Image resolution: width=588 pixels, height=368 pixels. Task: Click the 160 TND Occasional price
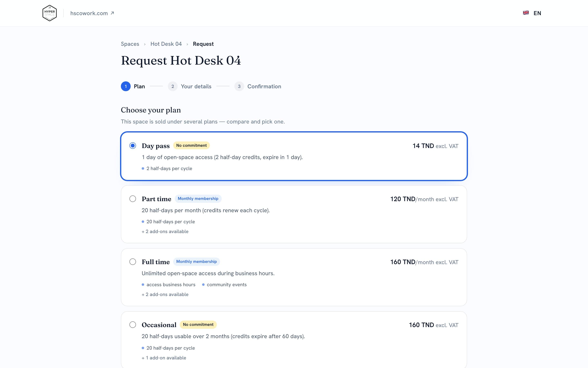click(433, 325)
